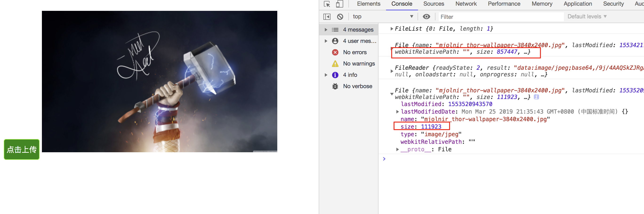The width and height of the screenshot is (644, 214).
Task: Toggle the device toolbar icon
Action: click(x=339, y=4)
